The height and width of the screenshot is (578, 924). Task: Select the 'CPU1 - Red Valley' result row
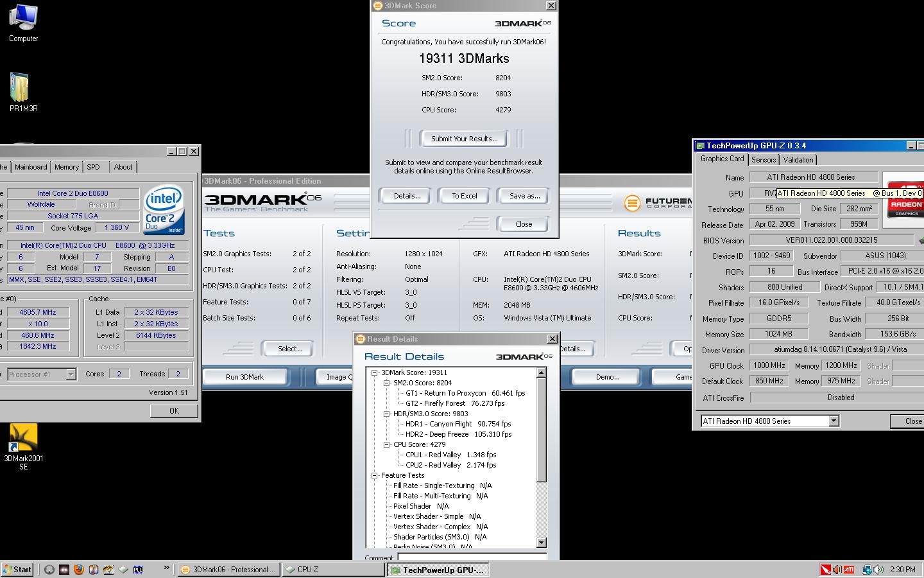450,455
